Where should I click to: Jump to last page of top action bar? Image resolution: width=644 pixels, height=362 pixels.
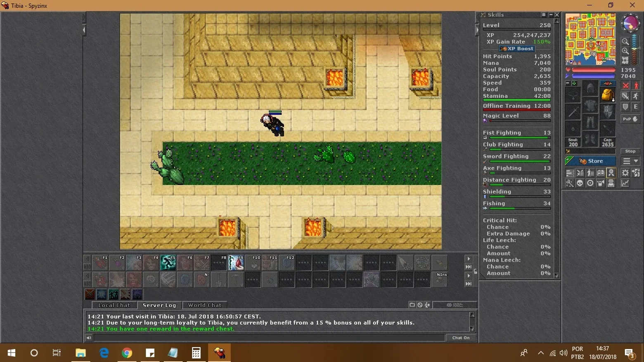pyautogui.click(x=469, y=267)
